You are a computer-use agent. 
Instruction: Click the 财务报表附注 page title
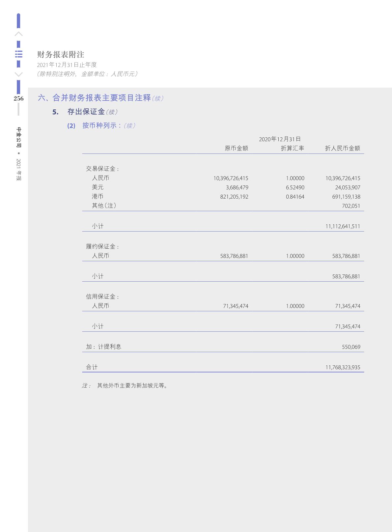(x=61, y=54)
